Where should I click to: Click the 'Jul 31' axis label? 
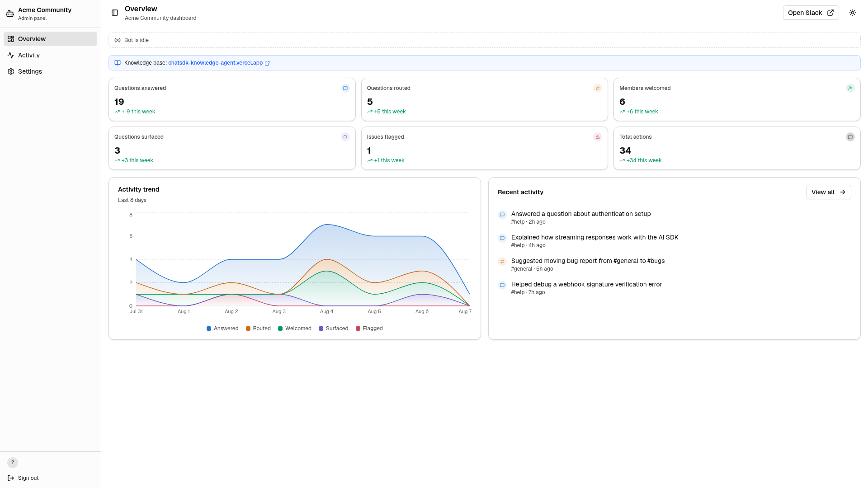click(136, 311)
